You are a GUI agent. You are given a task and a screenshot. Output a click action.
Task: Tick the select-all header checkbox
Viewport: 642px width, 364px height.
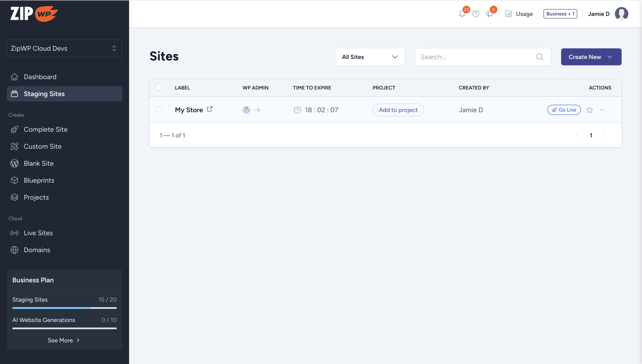159,87
